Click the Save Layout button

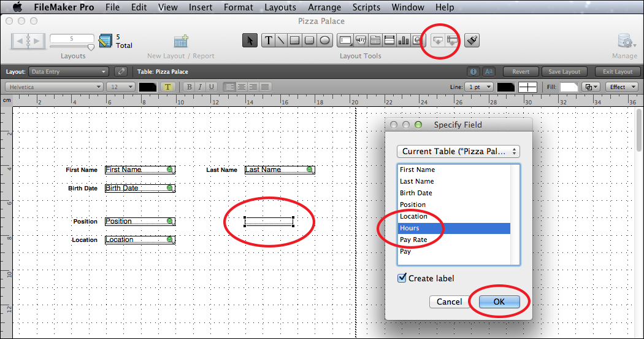pyautogui.click(x=564, y=72)
